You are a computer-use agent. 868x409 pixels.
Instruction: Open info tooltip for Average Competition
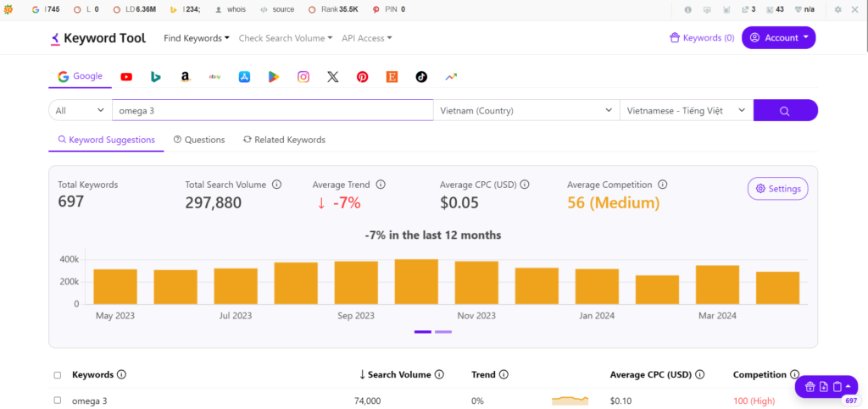point(662,185)
